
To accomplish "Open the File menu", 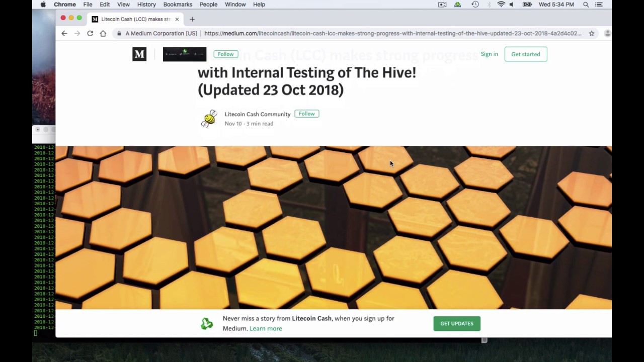I will click(x=88, y=5).
